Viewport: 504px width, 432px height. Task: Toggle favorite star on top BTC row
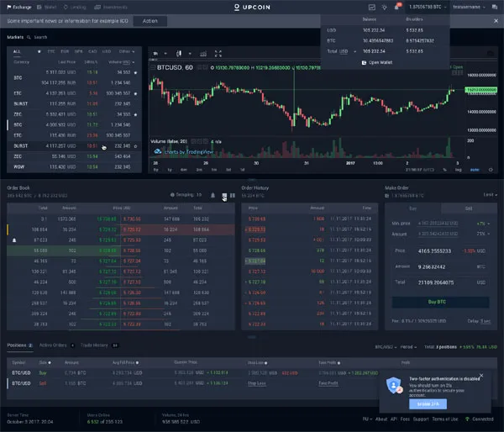click(x=135, y=72)
